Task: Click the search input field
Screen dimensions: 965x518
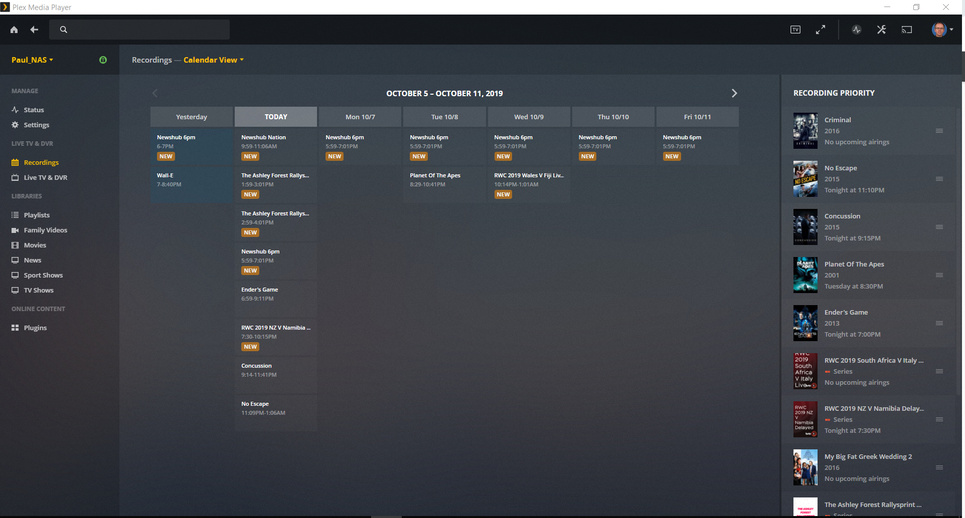Action: (x=140, y=30)
